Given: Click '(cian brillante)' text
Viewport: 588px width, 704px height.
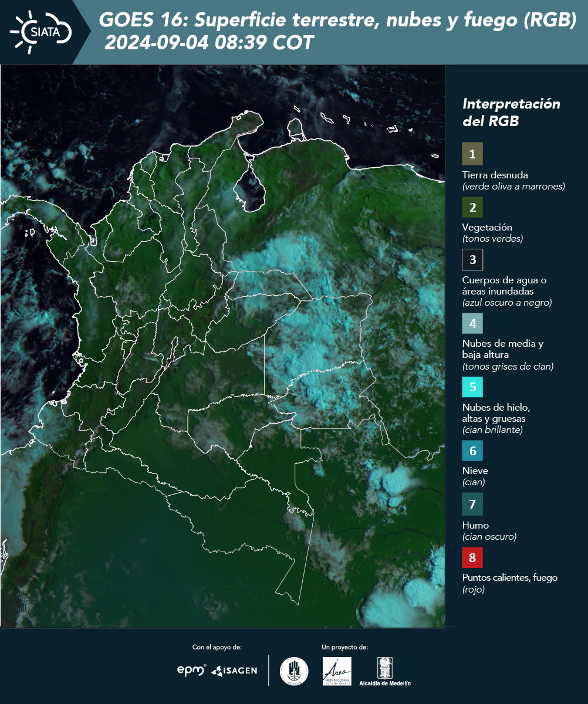Looking at the screenshot, I should pyautogui.click(x=492, y=430).
